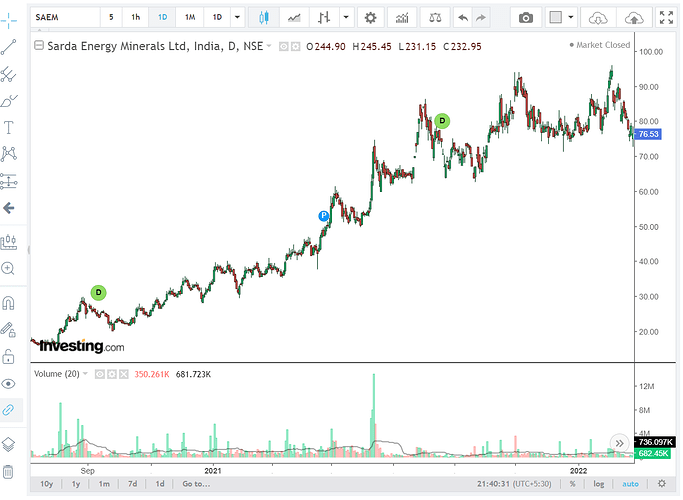This screenshot has height=500, width=683.
Task: Click the SAEM symbol search field
Action: tap(65, 17)
